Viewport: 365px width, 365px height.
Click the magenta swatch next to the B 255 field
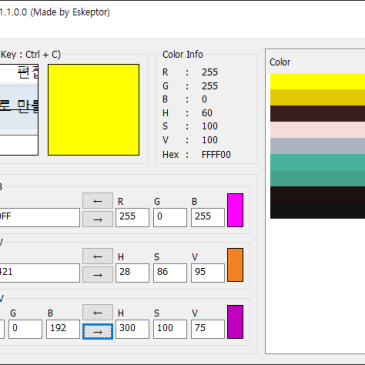point(235,210)
